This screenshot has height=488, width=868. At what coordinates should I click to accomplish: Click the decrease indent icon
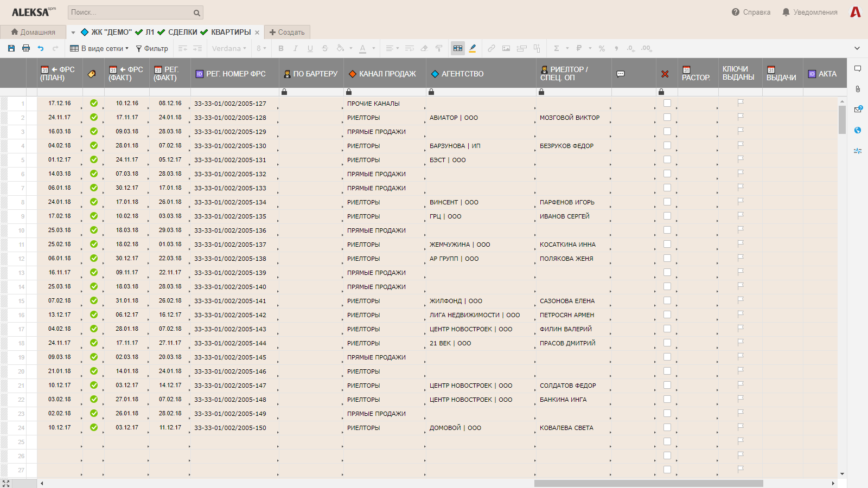[x=183, y=48]
